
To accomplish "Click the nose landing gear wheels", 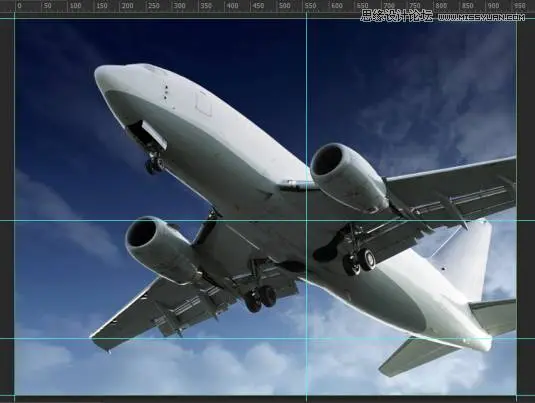I will tap(155, 165).
